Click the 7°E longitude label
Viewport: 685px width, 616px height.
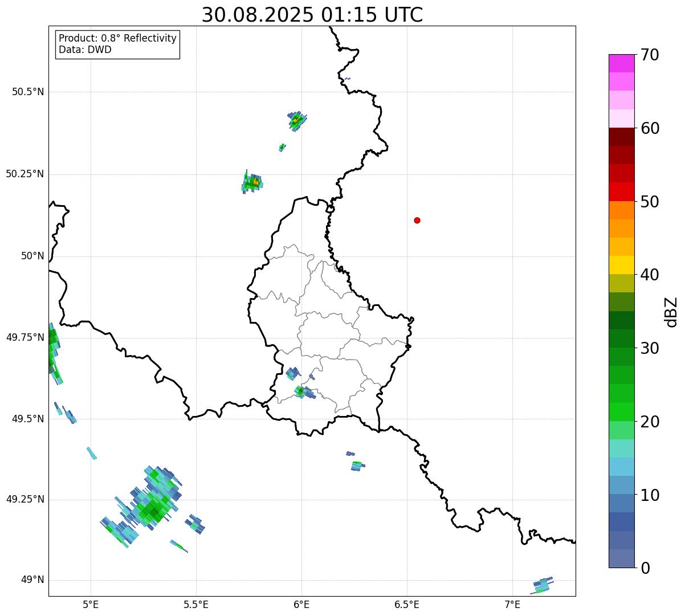click(x=512, y=604)
